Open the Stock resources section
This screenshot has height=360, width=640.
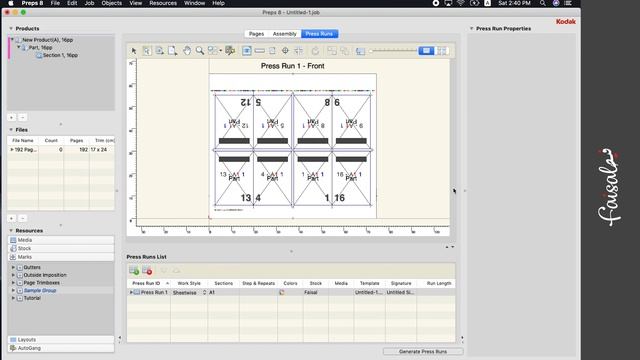61,249
